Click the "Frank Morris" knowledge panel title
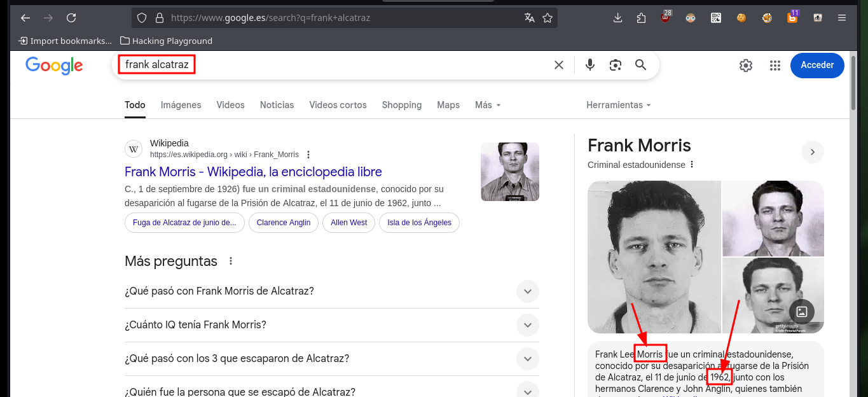 pos(639,145)
